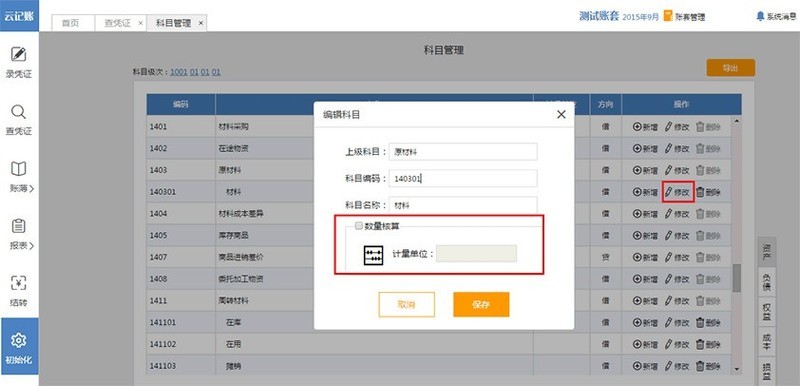Click 测试账套 account set name

[598, 16]
